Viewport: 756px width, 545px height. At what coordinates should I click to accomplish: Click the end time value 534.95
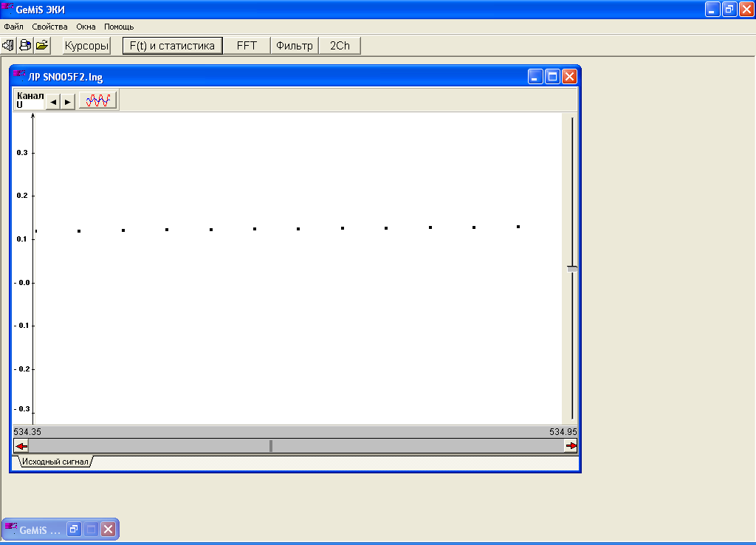[x=563, y=432]
